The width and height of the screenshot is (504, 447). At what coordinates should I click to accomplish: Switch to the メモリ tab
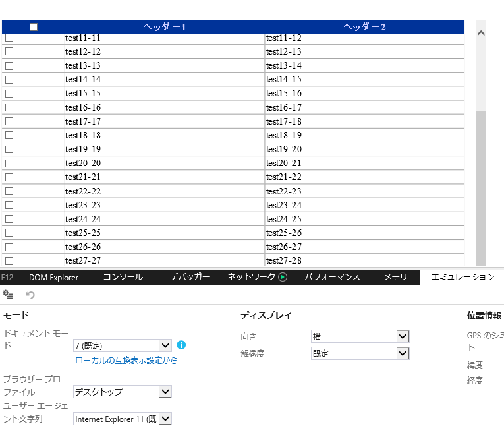pos(396,277)
